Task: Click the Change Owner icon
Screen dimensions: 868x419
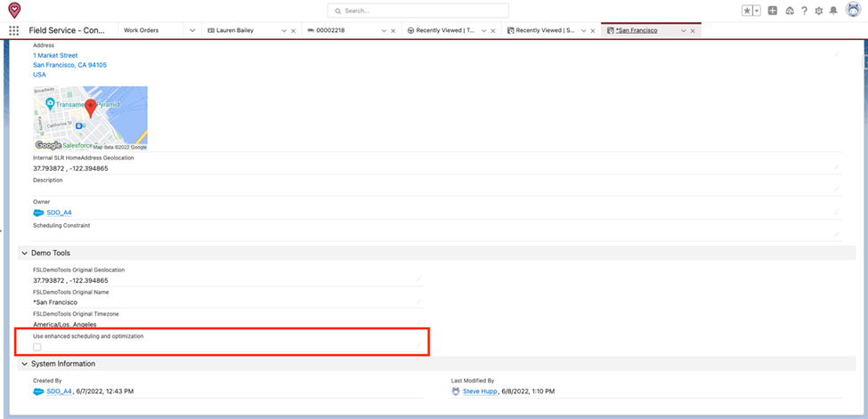Action: point(837,212)
